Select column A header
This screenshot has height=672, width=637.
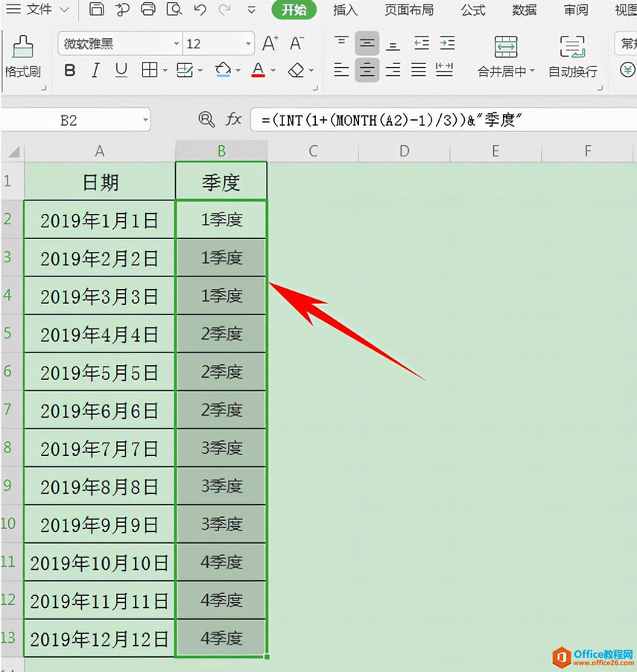(x=99, y=151)
